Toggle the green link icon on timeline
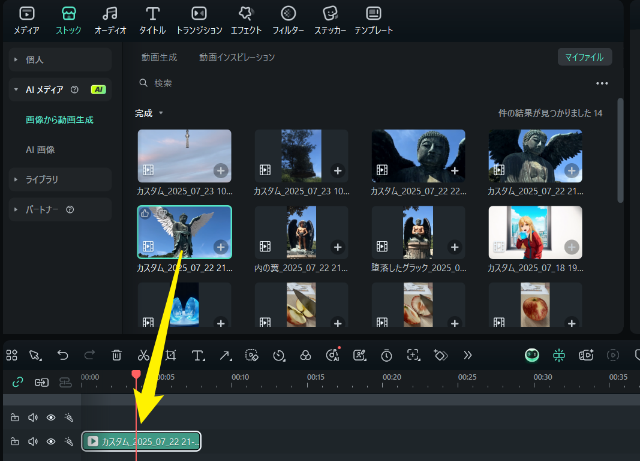Image resolution: width=640 pixels, height=461 pixels. point(18,382)
